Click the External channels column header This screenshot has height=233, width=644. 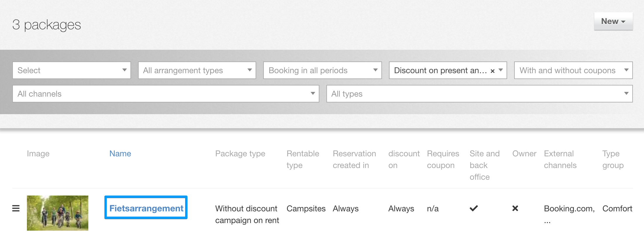[x=560, y=160]
